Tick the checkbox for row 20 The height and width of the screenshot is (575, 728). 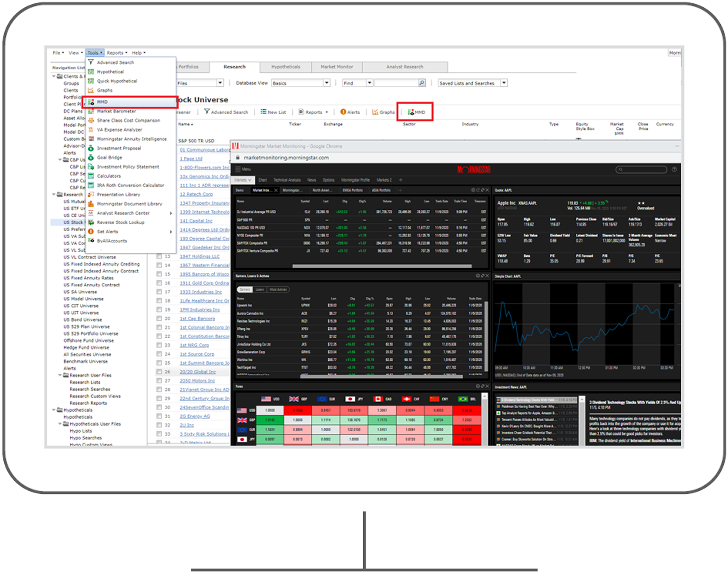tap(159, 318)
